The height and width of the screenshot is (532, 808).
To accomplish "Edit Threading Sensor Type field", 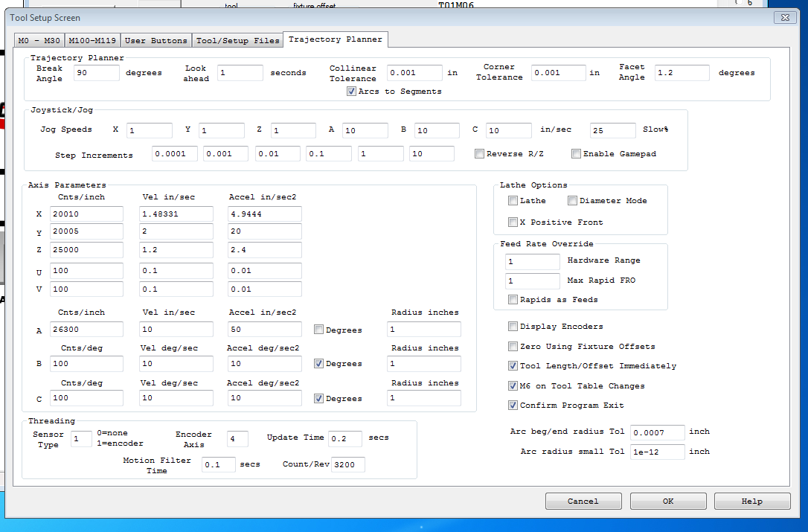I will (81, 439).
